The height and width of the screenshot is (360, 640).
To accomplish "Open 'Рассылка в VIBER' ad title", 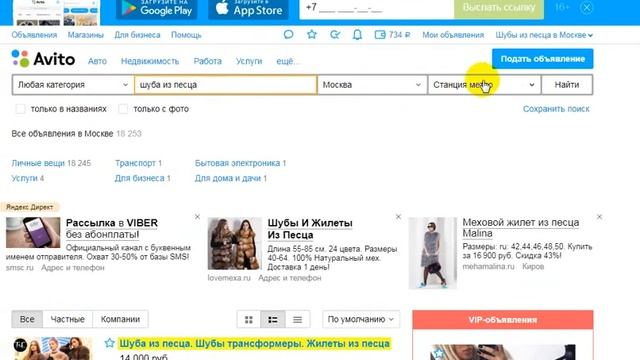I will [111, 229].
